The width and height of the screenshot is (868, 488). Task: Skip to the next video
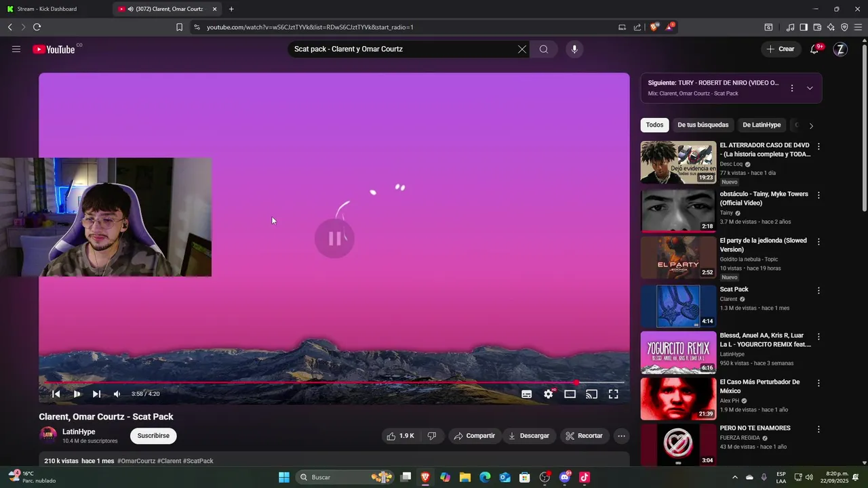pos(96,394)
